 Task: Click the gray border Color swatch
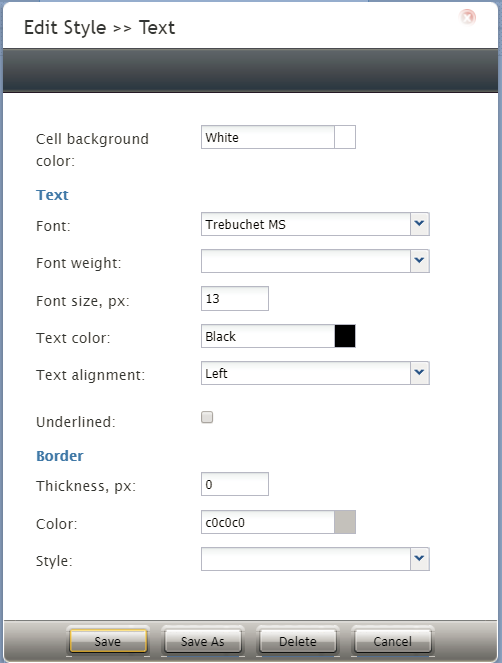(x=345, y=522)
